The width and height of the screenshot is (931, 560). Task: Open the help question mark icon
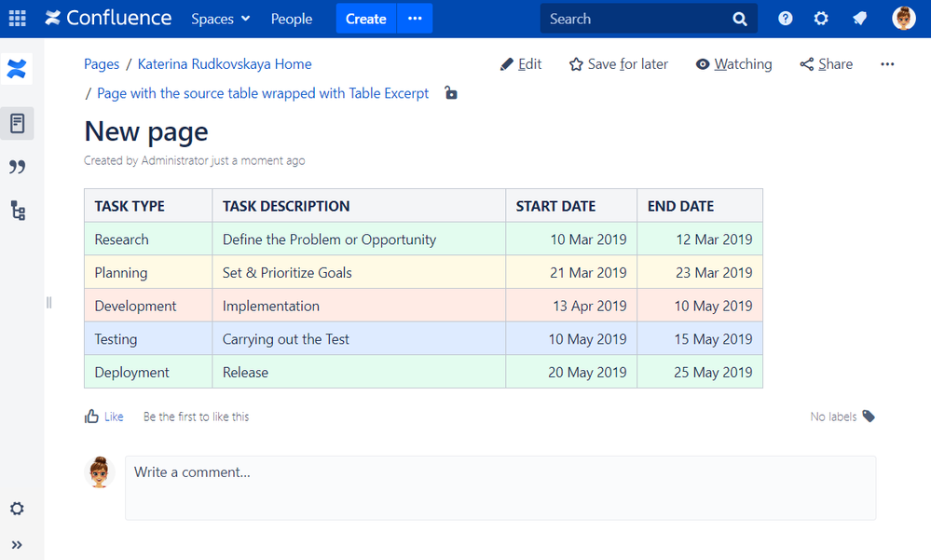point(786,19)
